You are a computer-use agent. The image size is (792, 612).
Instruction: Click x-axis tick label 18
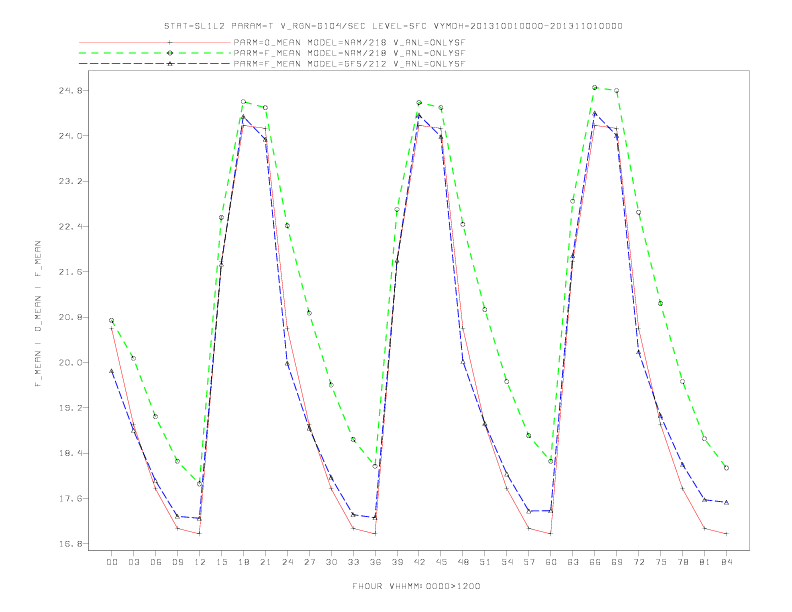(x=243, y=562)
